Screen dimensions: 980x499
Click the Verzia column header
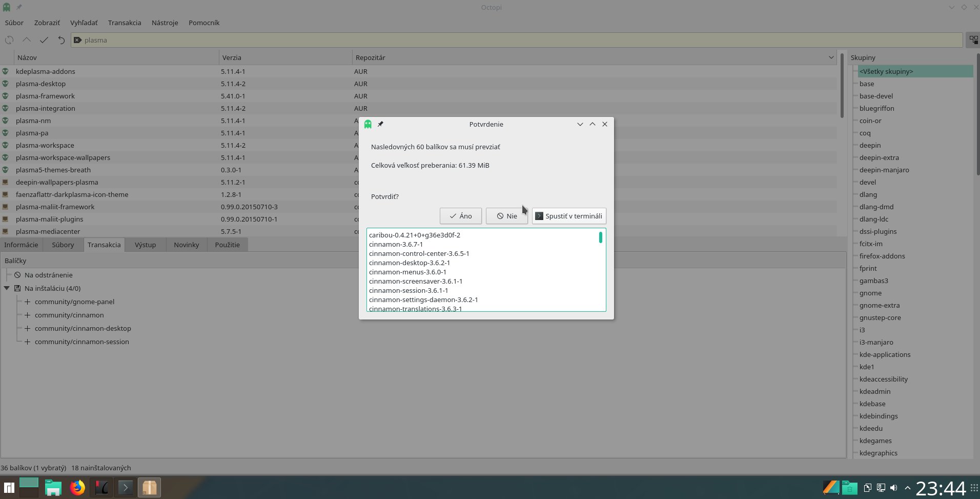pyautogui.click(x=285, y=57)
